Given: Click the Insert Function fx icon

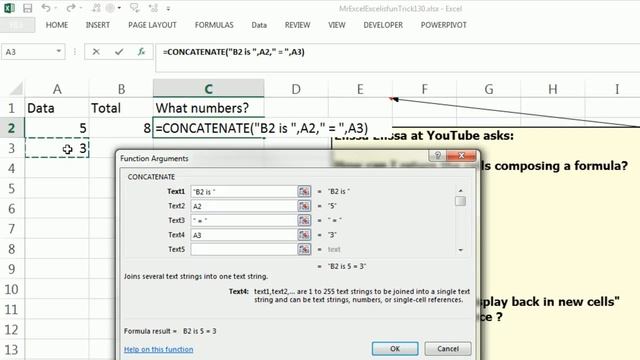Looking at the screenshot, I should pyautogui.click(x=141, y=52).
